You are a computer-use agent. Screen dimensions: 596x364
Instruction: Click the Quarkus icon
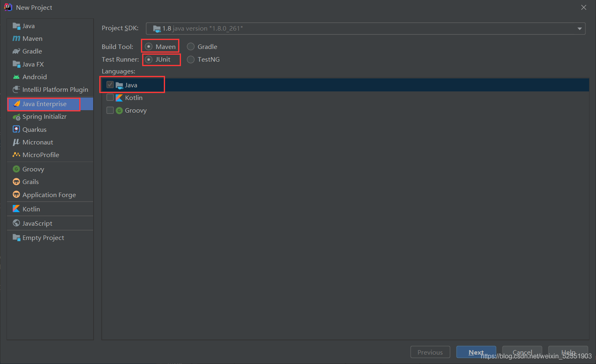(x=16, y=129)
